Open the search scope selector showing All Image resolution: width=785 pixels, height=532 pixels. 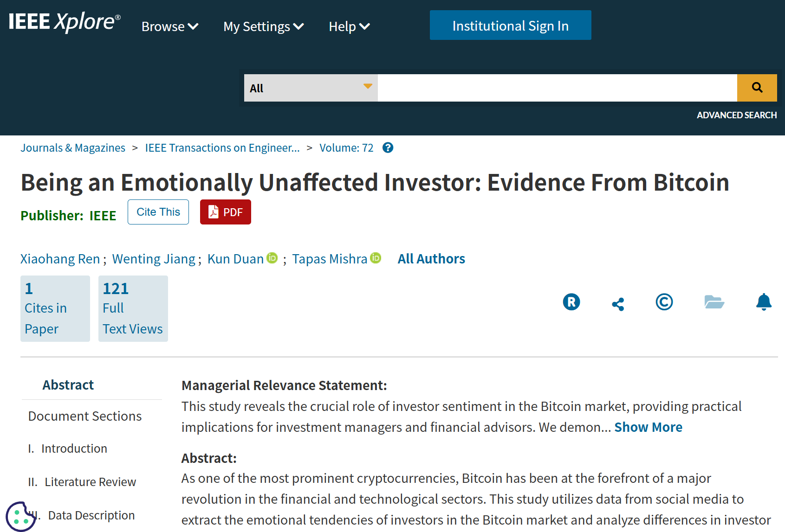pyautogui.click(x=310, y=88)
